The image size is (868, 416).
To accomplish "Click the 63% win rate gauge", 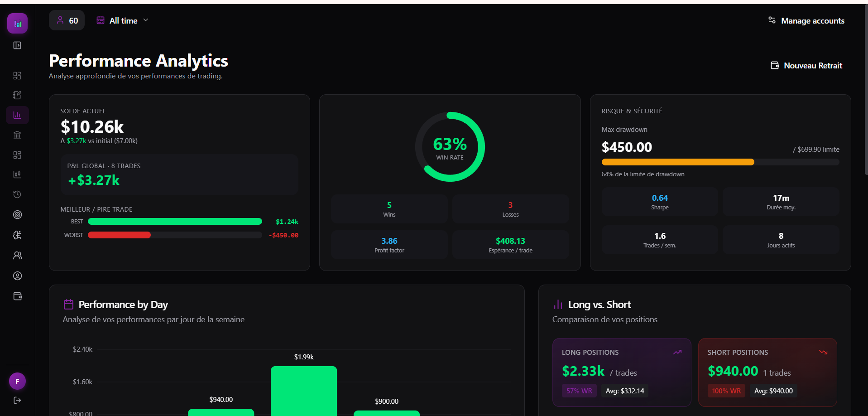I will pos(450,147).
